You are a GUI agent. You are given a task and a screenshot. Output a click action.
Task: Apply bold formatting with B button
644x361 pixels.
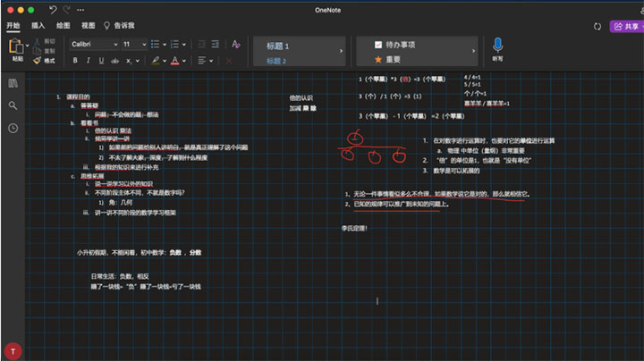[75, 61]
